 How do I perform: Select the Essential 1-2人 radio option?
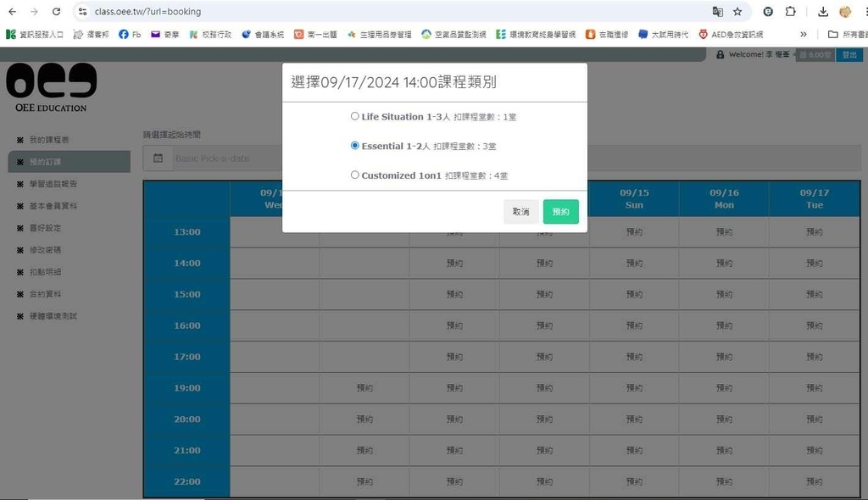click(355, 146)
